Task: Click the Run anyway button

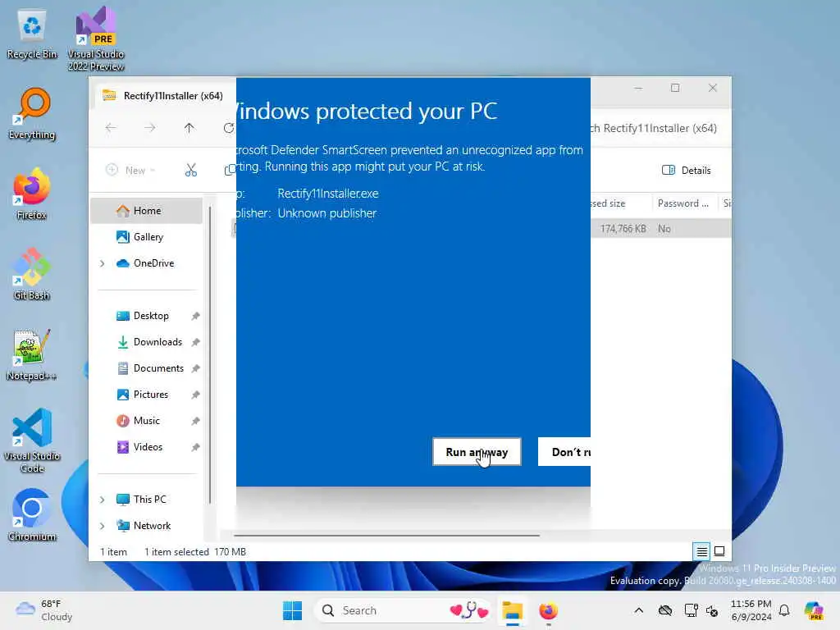Action: click(477, 452)
